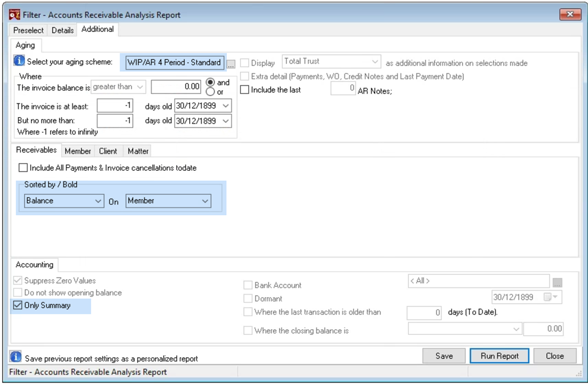Toggle the Extra detail checkbox
588x384 pixels.
[x=245, y=76]
